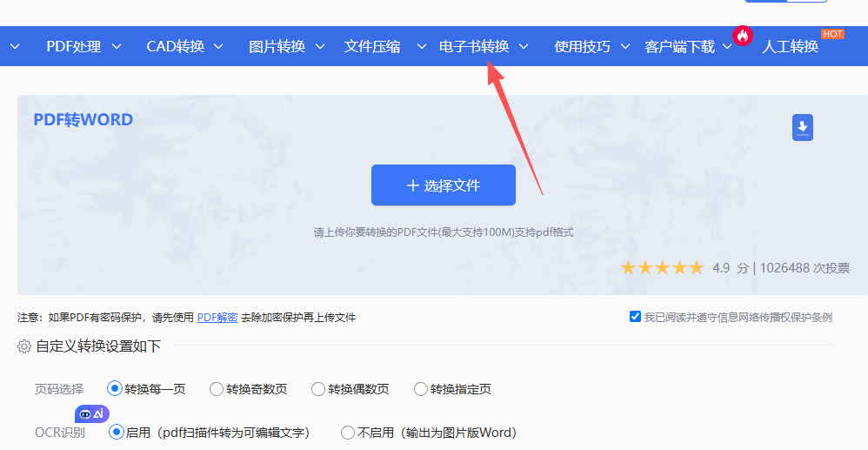Expand the chevron next to CAD转换
The height and width of the screenshot is (450, 868).
point(218,46)
